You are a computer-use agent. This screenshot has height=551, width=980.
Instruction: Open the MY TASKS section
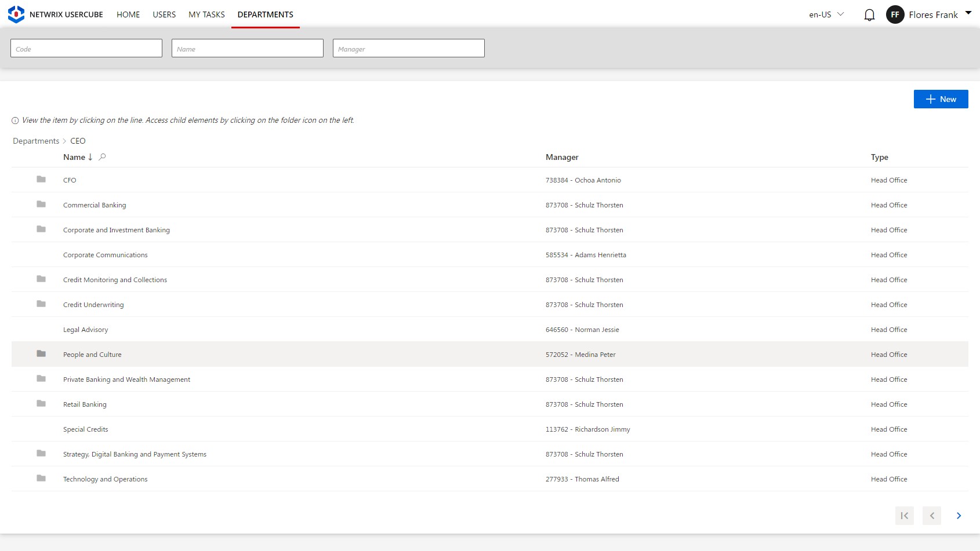(206, 14)
